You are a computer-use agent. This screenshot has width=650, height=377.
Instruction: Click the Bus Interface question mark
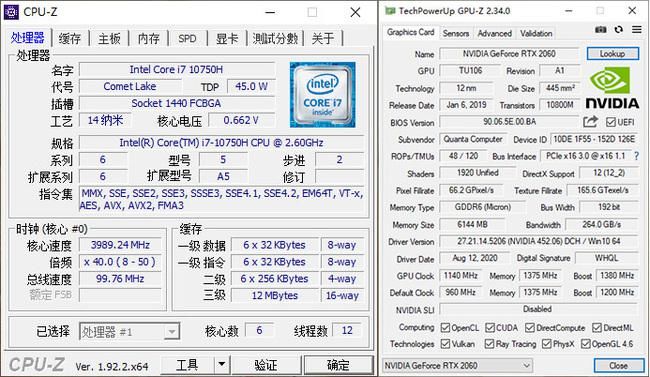[x=636, y=156]
